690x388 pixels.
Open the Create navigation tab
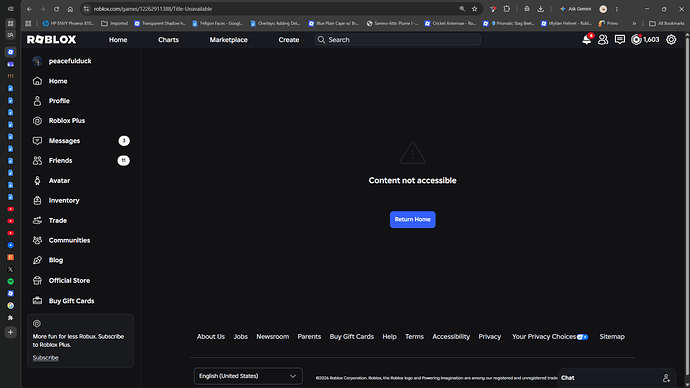coord(289,40)
